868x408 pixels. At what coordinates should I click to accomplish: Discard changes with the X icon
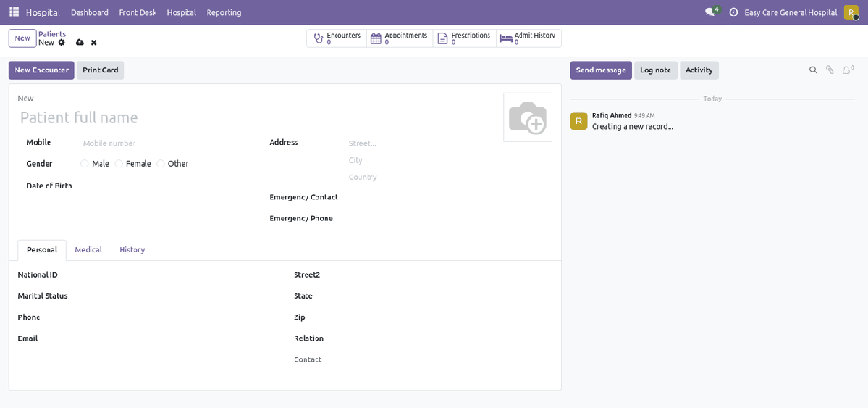93,43
